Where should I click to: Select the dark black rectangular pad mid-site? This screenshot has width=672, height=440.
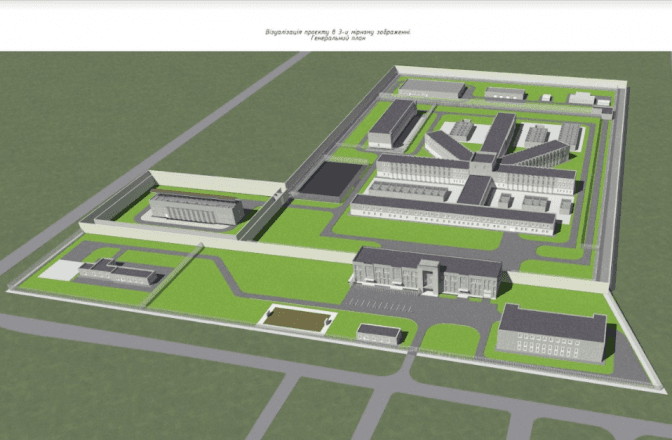click(x=329, y=180)
